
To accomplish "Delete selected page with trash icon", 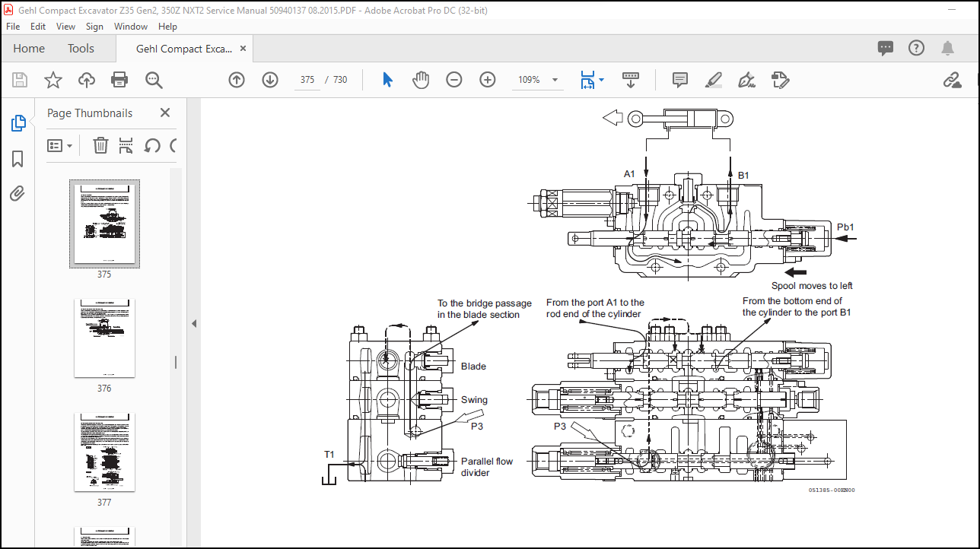I will (100, 145).
